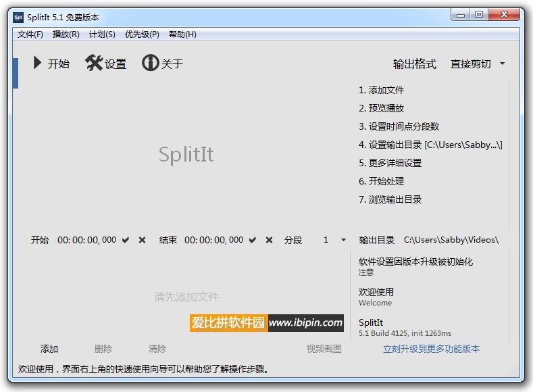The image size is (533, 392).
Task: Select wizard step 7. 浏览输出目录
Action: click(390, 199)
